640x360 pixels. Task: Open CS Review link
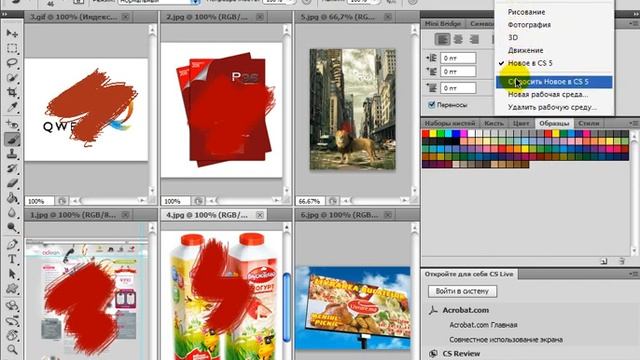(x=461, y=353)
